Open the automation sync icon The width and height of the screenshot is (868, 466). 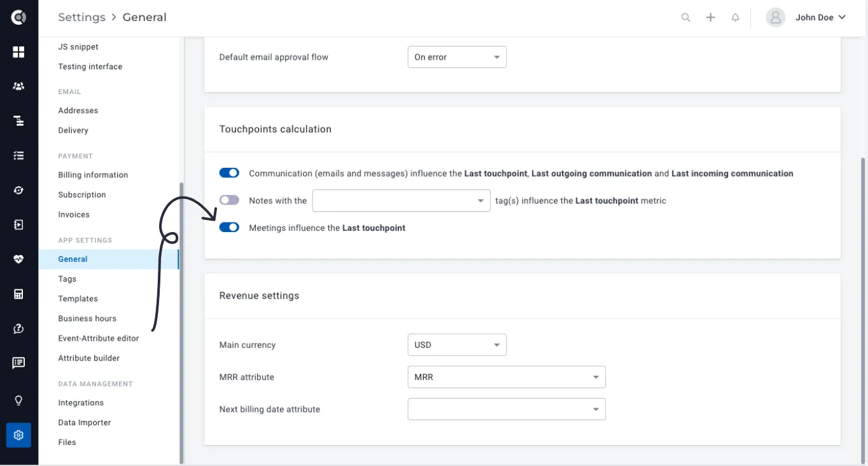18,190
